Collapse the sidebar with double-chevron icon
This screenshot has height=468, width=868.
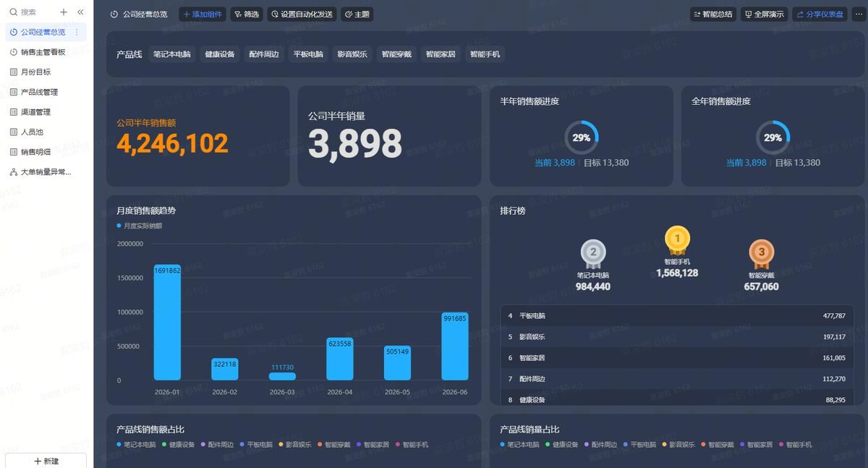(x=80, y=12)
